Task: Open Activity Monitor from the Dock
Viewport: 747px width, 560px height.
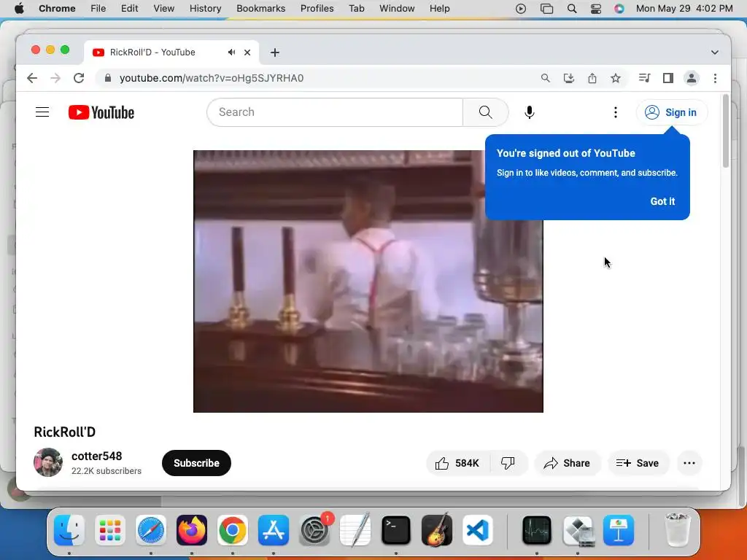Action: 537,530
